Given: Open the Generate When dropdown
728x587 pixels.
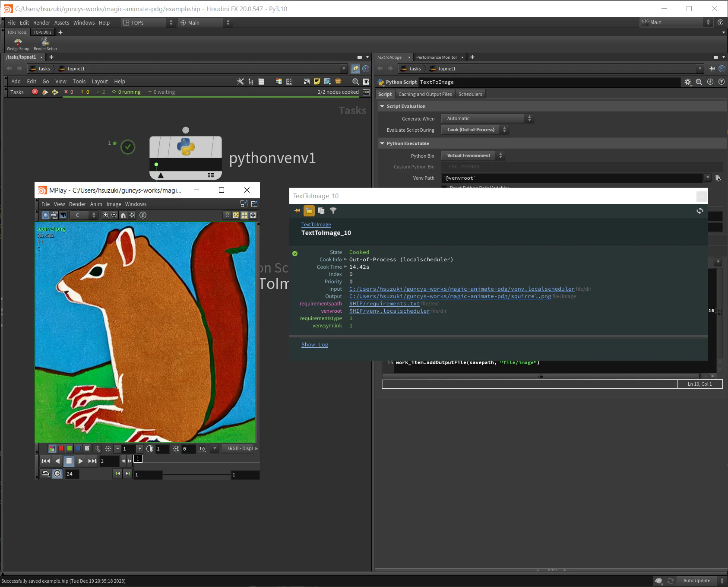Looking at the screenshot, I should 487,118.
